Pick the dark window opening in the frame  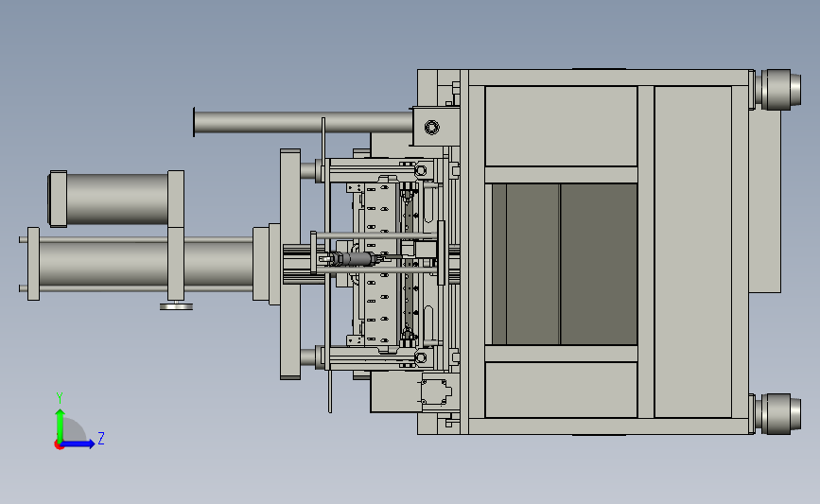tap(565, 264)
